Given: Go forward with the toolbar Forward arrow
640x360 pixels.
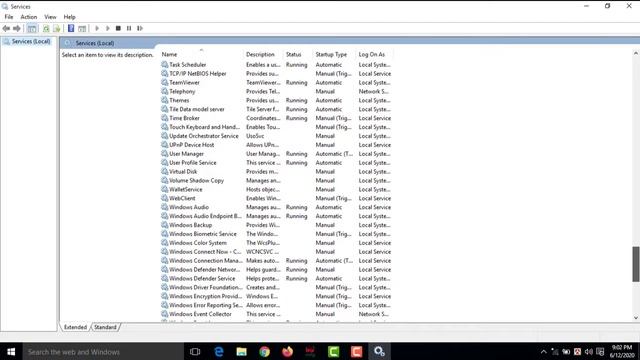Looking at the screenshot, I should click(17, 28).
